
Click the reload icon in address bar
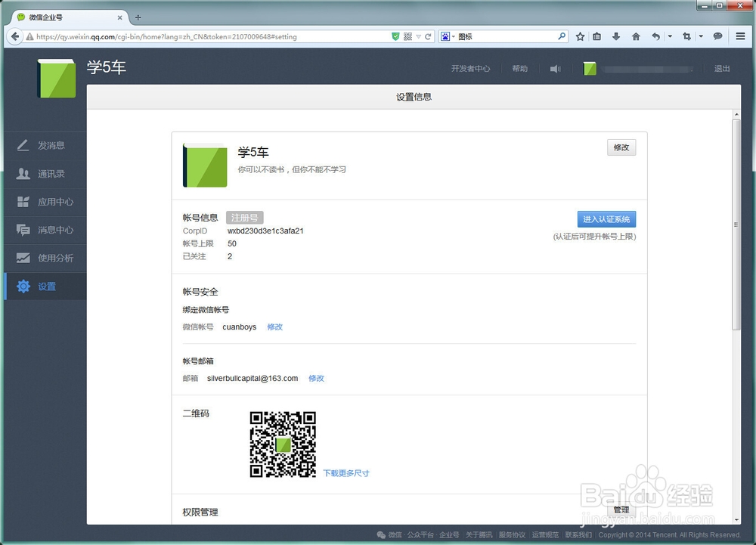[428, 36]
